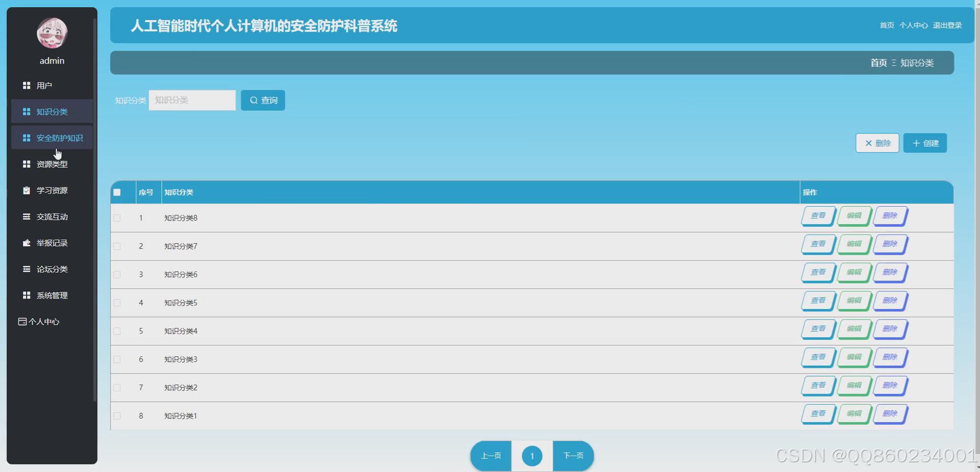
Task: Check the checkbox for row 知识分类3
Action: (117, 359)
